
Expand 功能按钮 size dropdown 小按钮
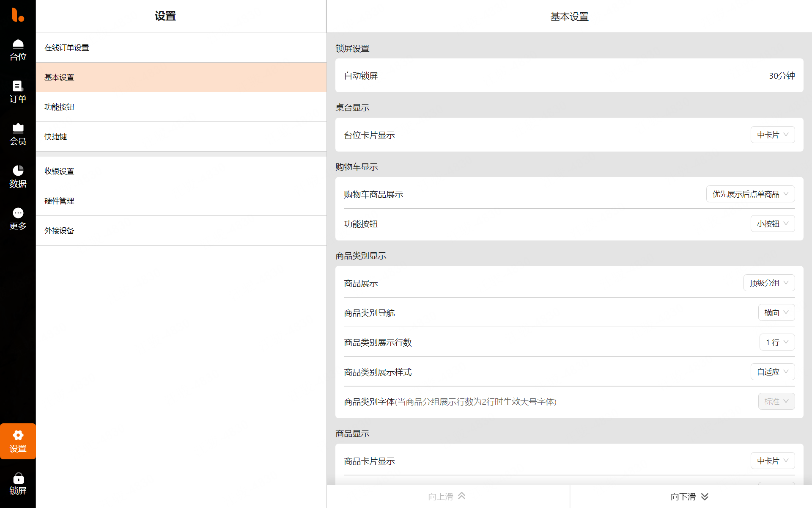(x=772, y=224)
